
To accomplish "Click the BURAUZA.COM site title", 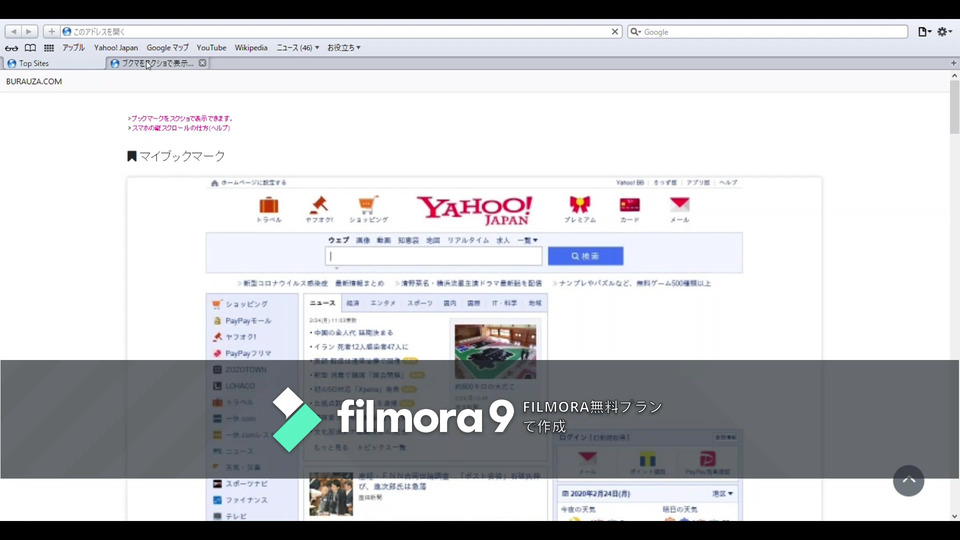I will point(34,81).
